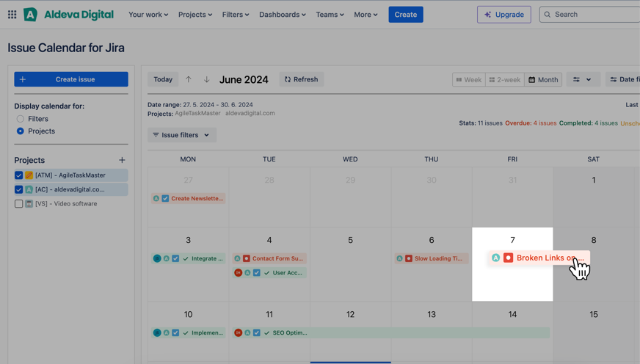Open the Date filter button
Image resolution: width=640 pixels, height=364 pixels.
(623, 79)
